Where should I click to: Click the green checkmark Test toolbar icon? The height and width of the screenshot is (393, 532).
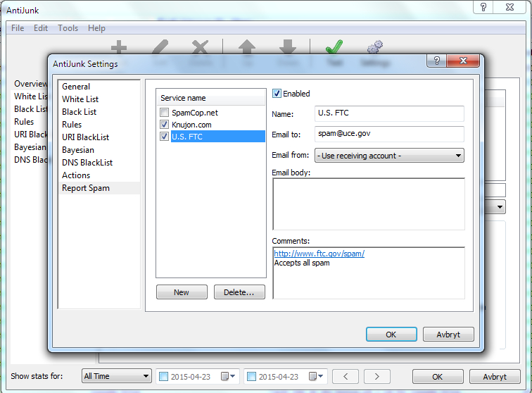[334, 47]
